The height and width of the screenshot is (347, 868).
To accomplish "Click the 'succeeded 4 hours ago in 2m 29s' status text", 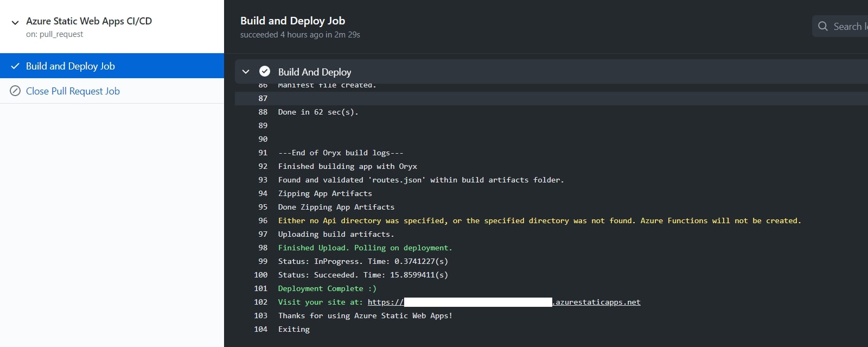I will click(300, 35).
